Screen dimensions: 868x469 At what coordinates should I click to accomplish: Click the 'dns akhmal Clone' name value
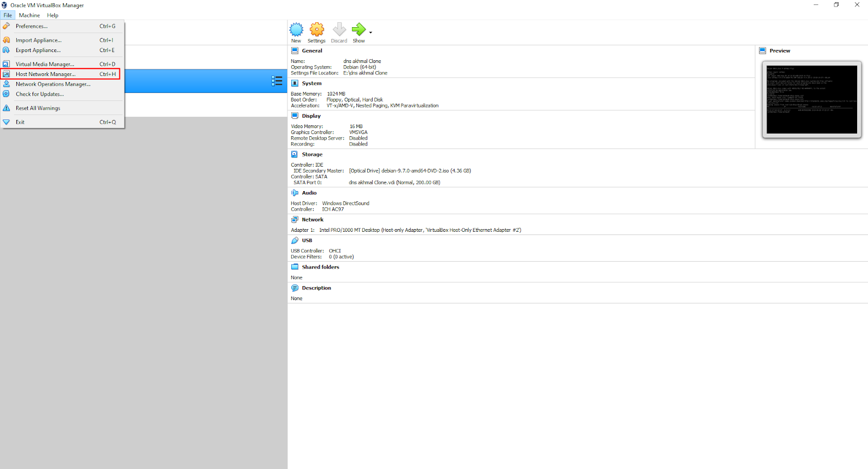click(362, 61)
